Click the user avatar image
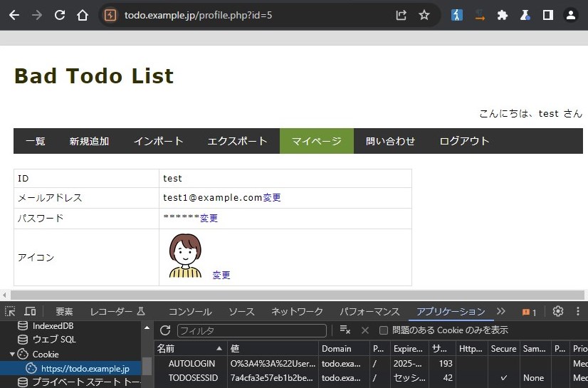The height and width of the screenshot is (388, 588). tap(185, 256)
